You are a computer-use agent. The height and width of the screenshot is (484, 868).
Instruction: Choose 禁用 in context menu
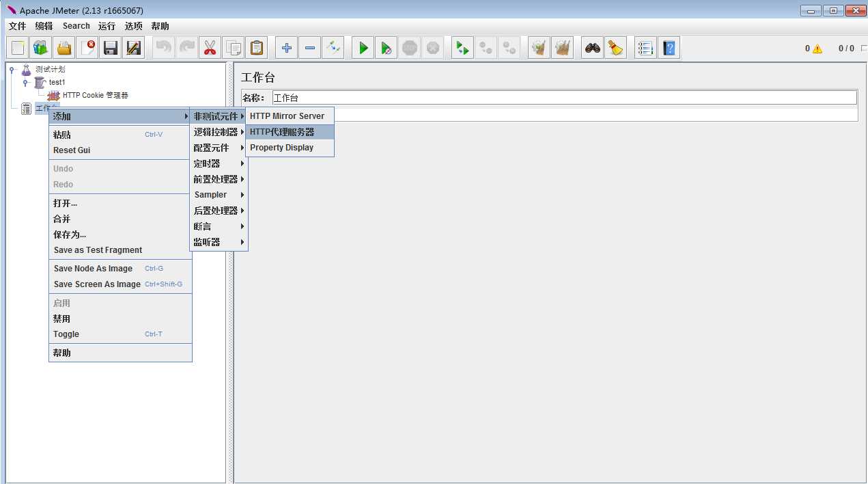[120, 319]
